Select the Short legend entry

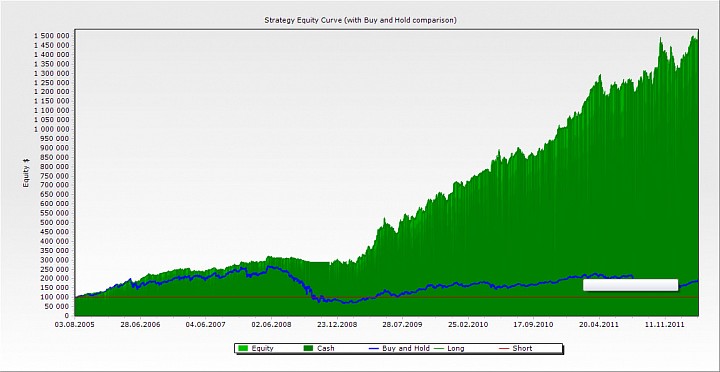point(515,349)
